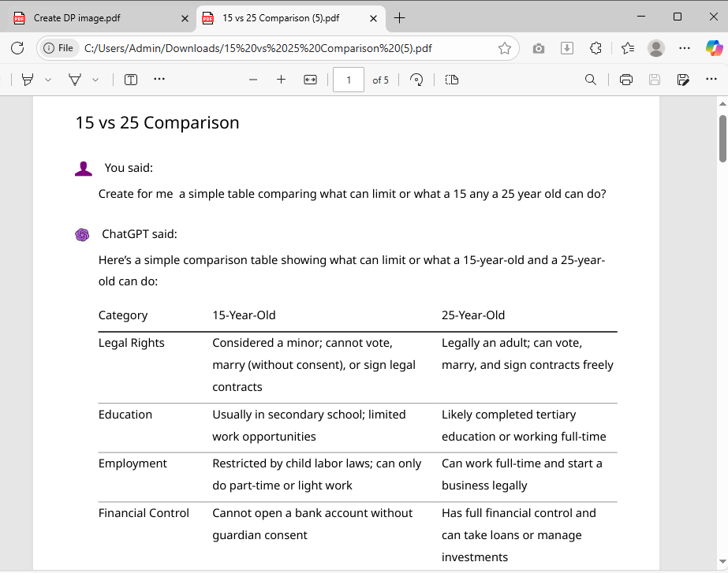Open Copilot in the browser
728x573 pixels.
(714, 48)
